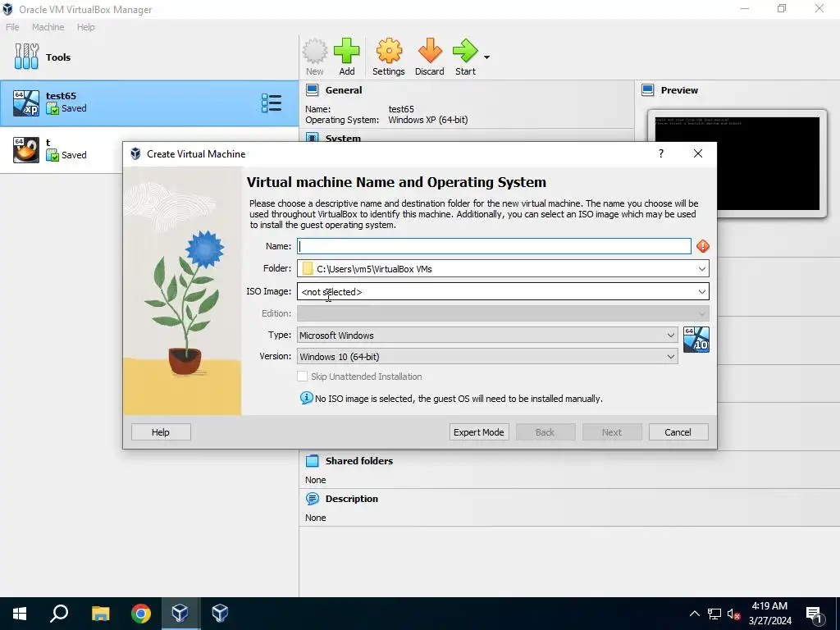Open the test65 machine tools list icon
840x630 pixels.
coord(271,103)
